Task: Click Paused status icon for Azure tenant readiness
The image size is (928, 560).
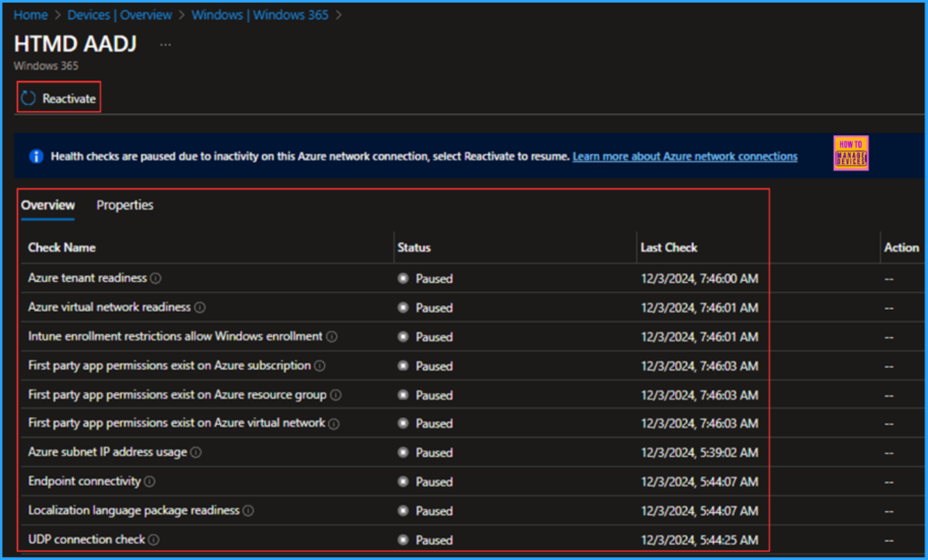Action: 403,278
